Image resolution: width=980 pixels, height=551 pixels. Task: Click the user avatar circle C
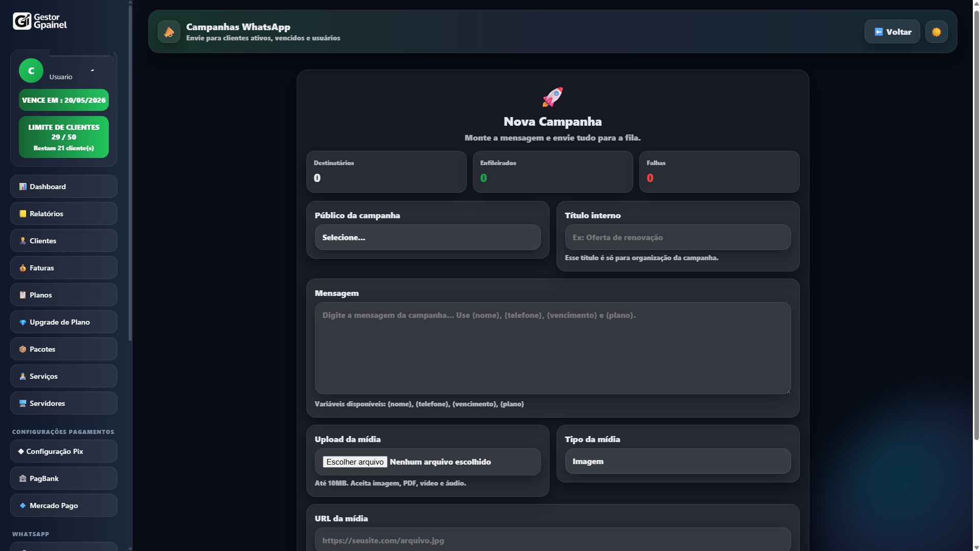[x=31, y=71]
